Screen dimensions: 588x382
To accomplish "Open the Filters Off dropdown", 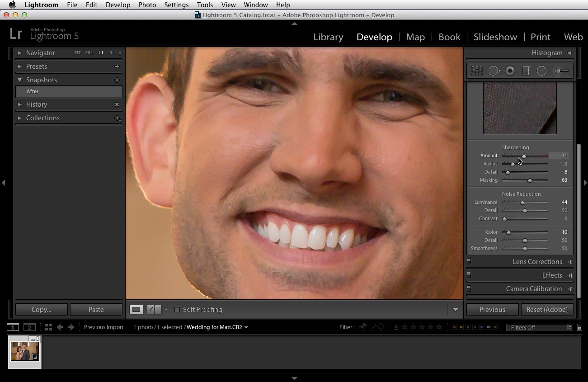I will click(x=540, y=327).
